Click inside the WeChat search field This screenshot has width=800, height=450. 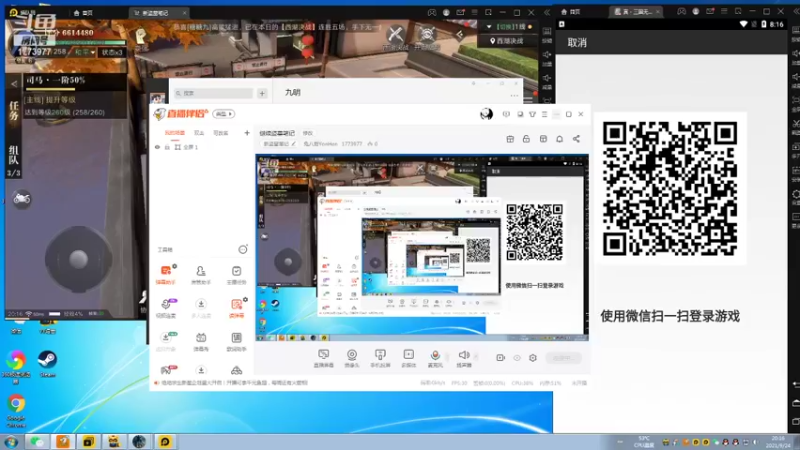[213, 93]
